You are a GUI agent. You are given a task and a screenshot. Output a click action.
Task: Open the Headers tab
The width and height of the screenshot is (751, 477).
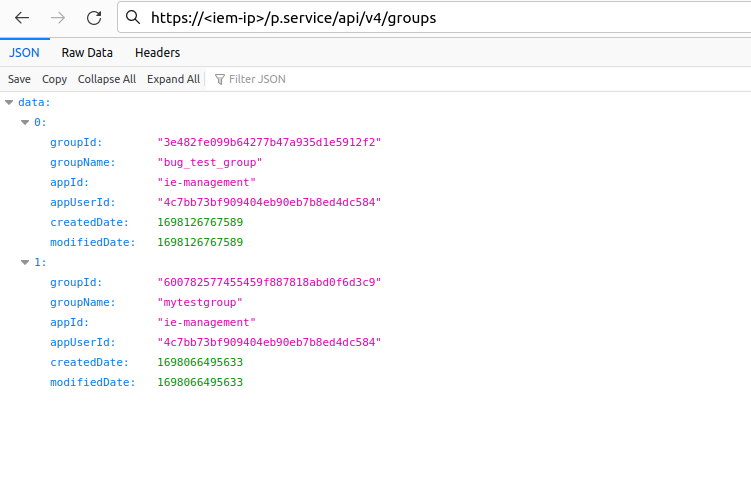[157, 53]
